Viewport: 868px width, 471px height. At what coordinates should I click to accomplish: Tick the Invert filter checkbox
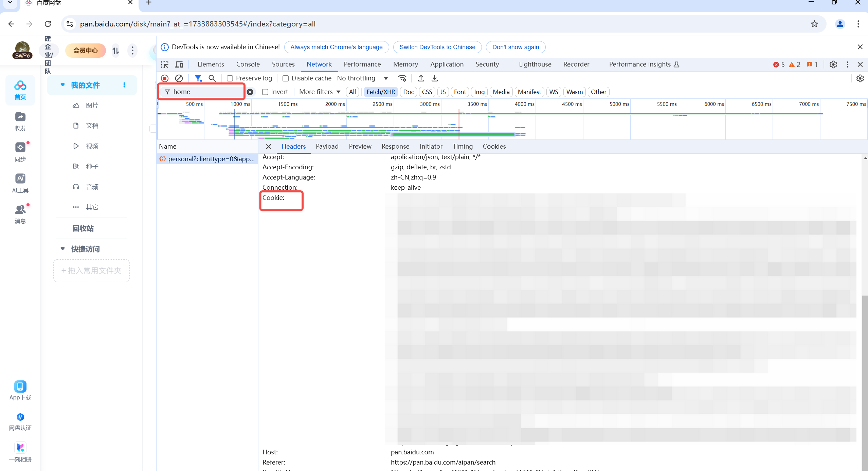coord(265,92)
